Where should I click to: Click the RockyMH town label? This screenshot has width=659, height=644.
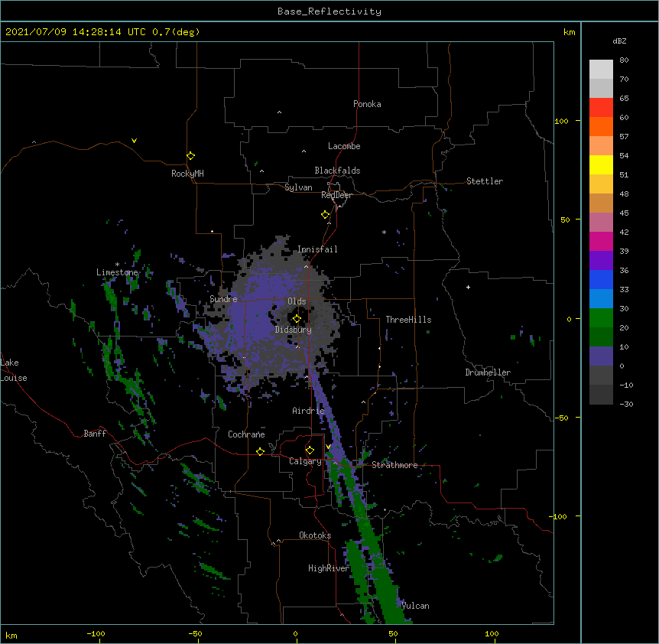click(x=187, y=174)
